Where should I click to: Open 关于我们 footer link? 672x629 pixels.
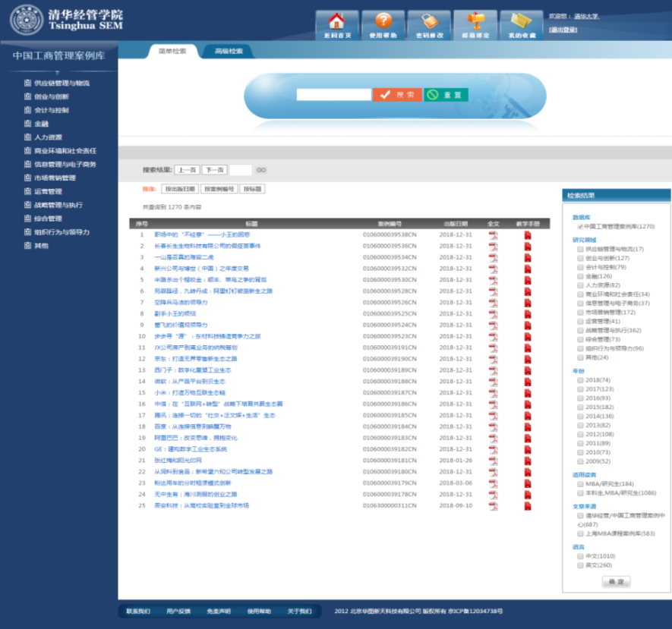[299, 611]
